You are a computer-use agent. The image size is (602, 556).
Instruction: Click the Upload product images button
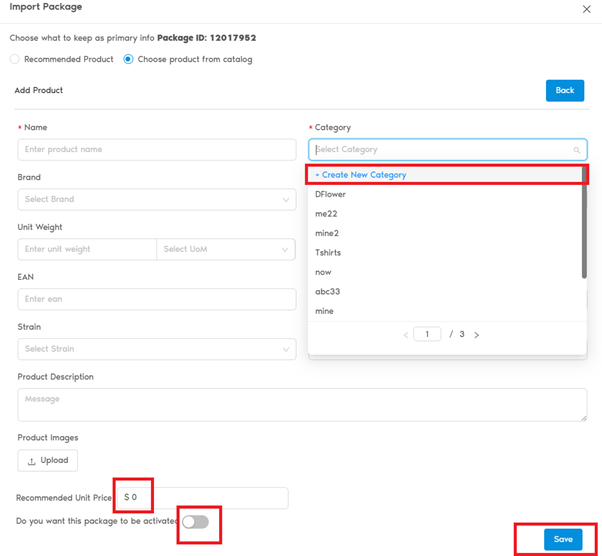click(48, 460)
